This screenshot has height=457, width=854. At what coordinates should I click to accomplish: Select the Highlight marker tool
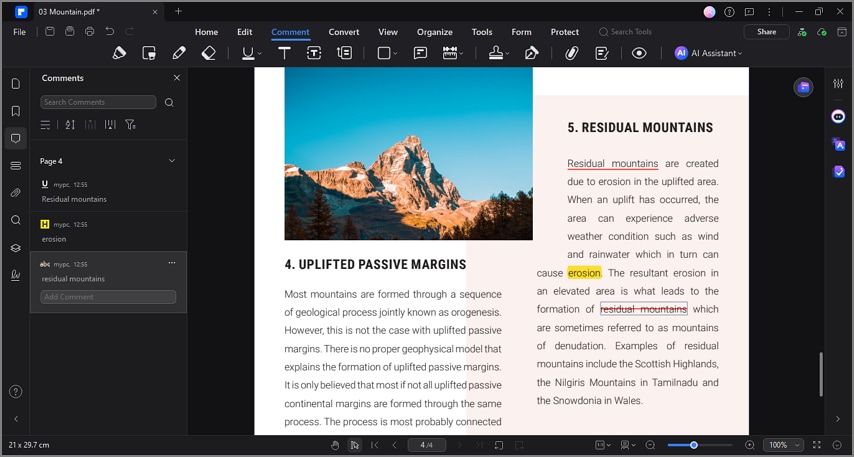(x=119, y=53)
